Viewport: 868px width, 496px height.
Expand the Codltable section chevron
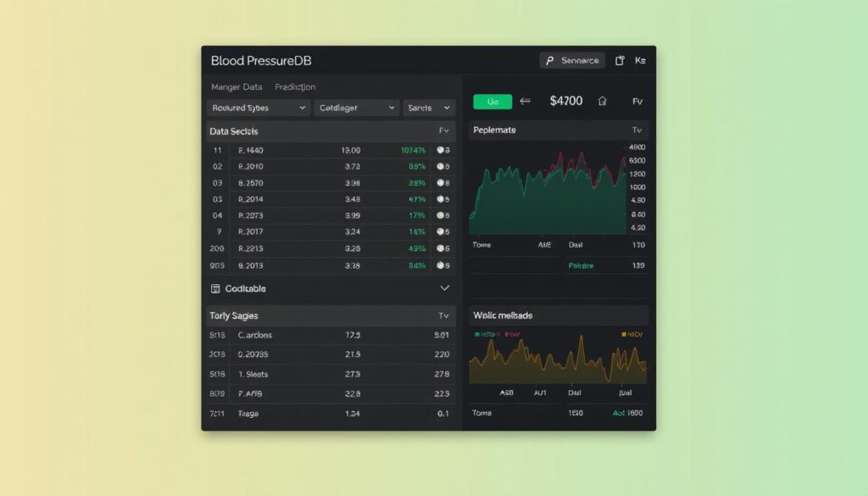(x=445, y=288)
